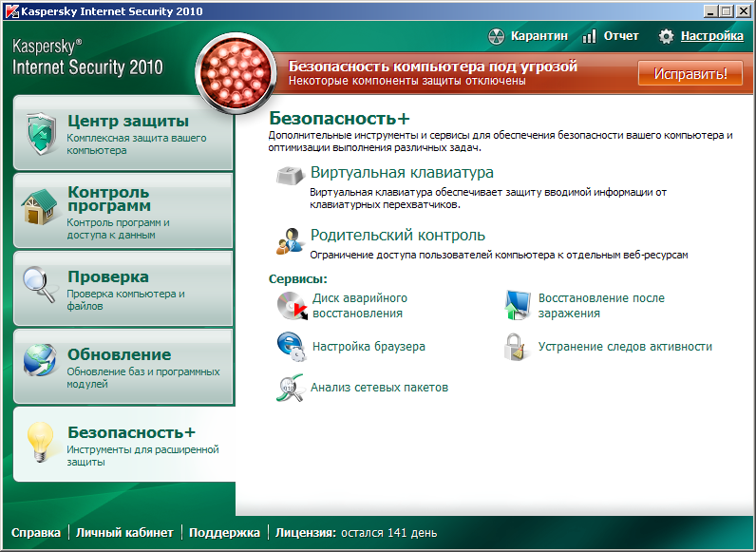Open the Контроль программ section
The height and width of the screenshot is (552, 756).
[x=123, y=211]
